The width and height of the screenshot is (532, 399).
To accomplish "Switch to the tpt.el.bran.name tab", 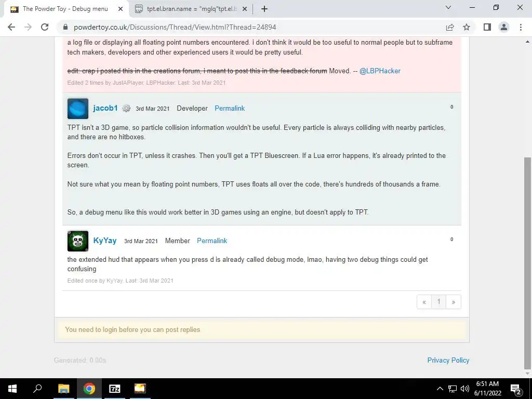I will [x=191, y=9].
